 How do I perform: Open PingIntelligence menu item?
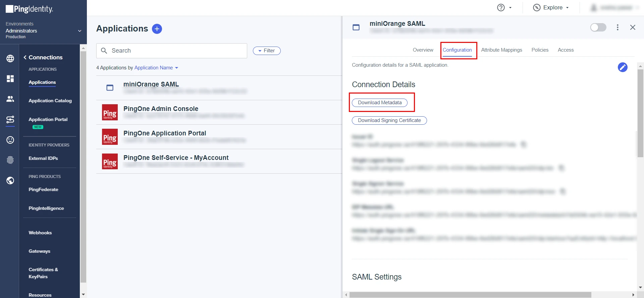tap(46, 208)
